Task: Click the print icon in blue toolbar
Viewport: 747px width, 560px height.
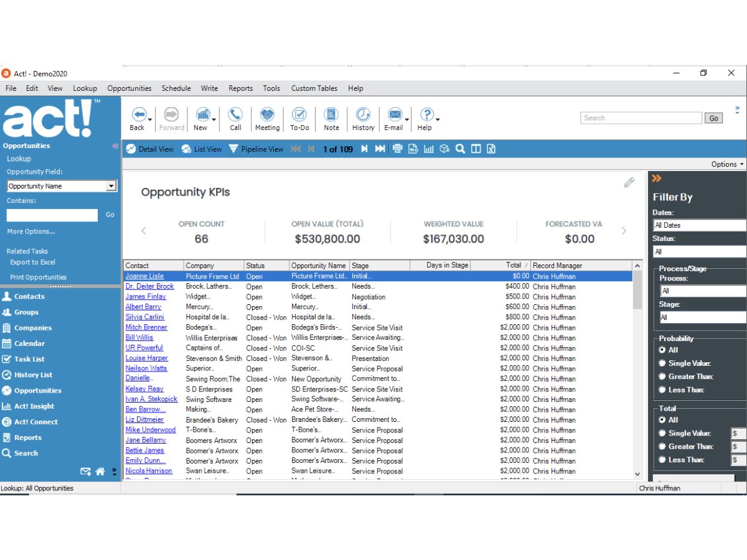Action: coord(397,149)
